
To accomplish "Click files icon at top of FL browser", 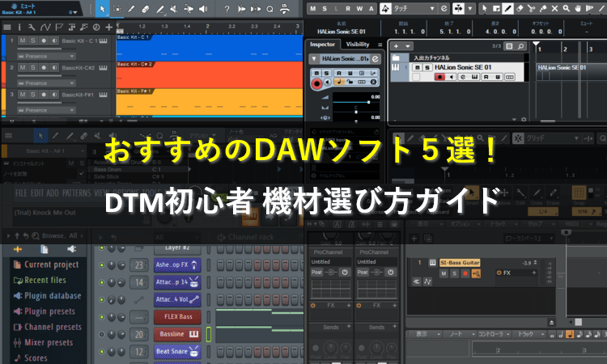I will [x=45, y=249].
